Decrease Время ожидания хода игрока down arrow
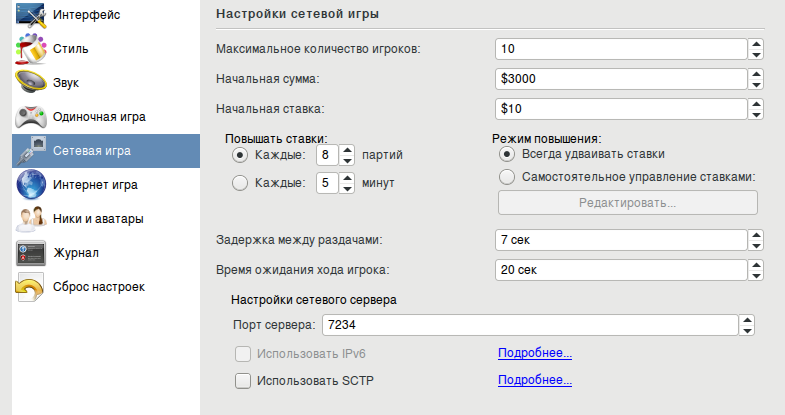Viewport: 785px width, 415px height. coord(756,276)
